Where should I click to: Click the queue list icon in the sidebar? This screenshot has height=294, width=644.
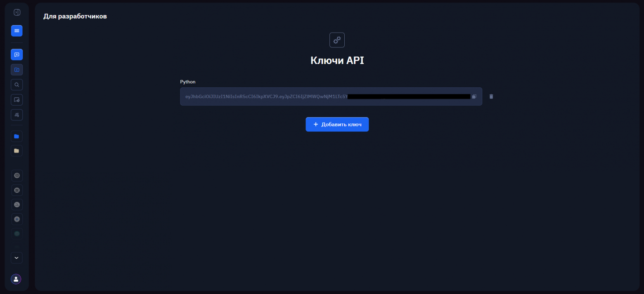[x=17, y=115]
